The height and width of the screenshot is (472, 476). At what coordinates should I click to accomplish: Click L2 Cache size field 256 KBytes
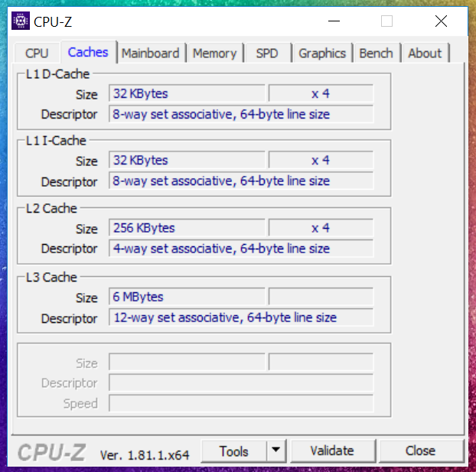(187, 228)
